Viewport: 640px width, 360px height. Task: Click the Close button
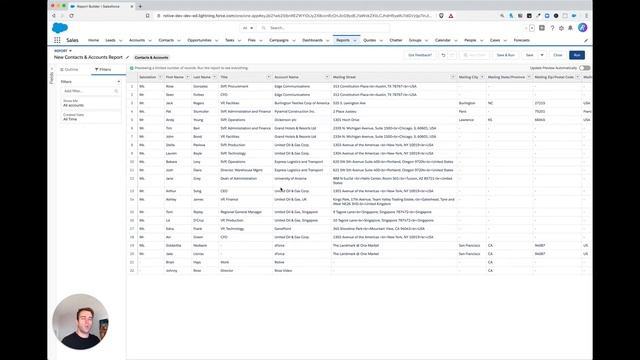pos(558,55)
